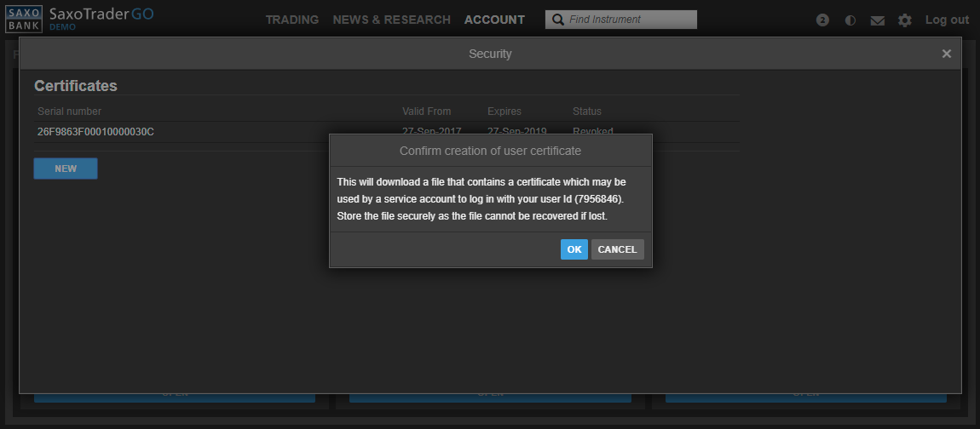Click the Valid From column header
Image resolution: width=980 pixels, height=429 pixels.
click(x=426, y=112)
